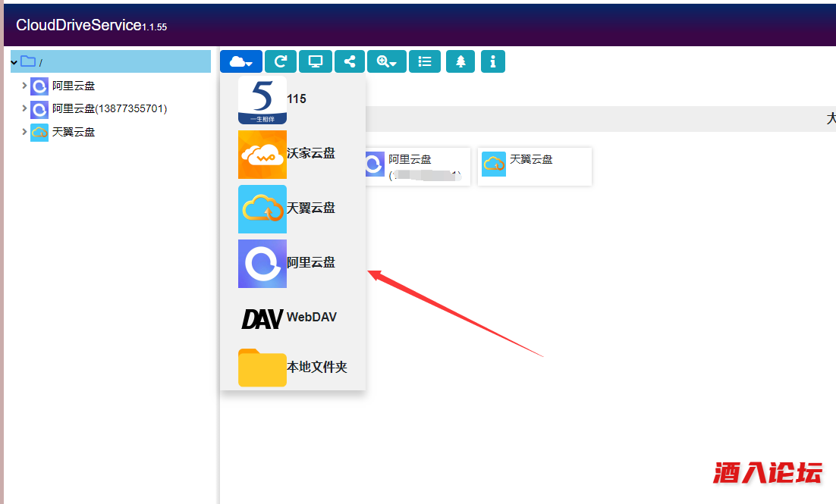Click the orange 沃家云盘 logo icon
This screenshot has width=836, height=504.
pos(262,155)
